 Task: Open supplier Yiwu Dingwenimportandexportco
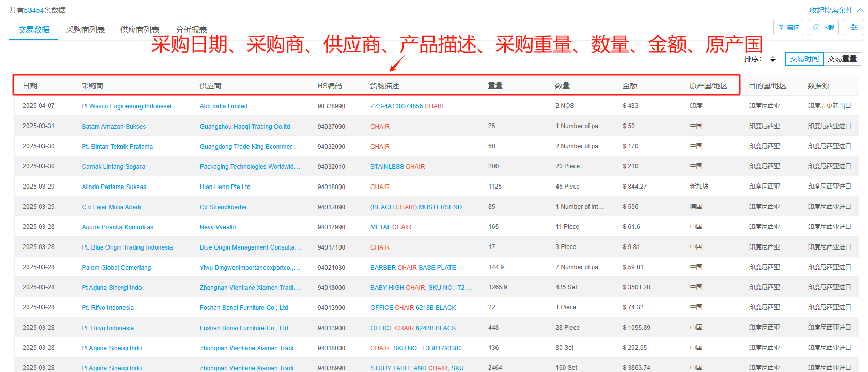[x=250, y=268]
